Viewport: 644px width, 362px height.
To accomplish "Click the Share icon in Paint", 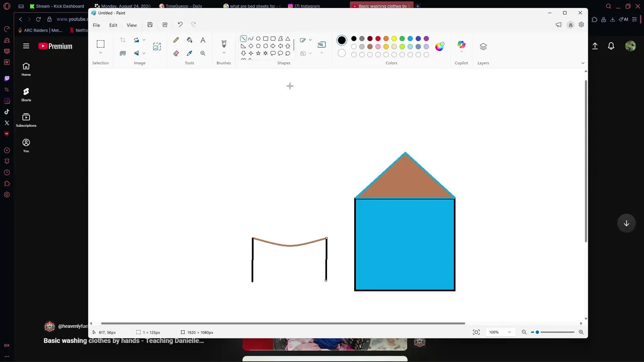I will pyautogui.click(x=165, y=25).
